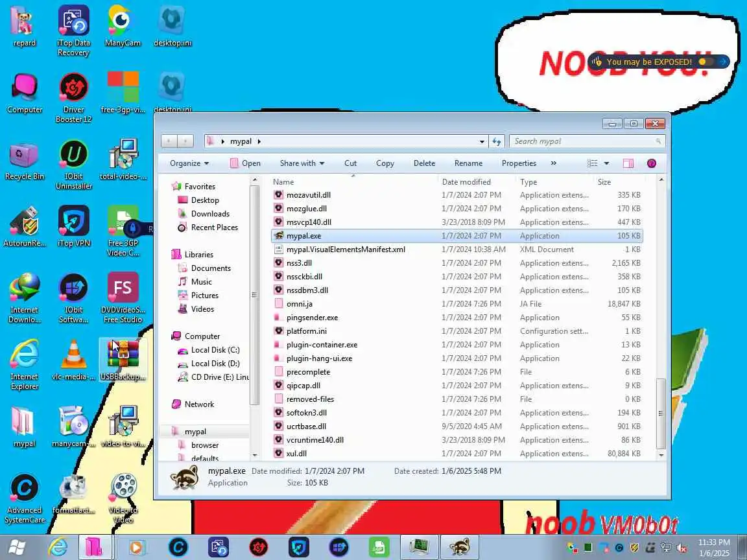This screenshot has width=747, height=560.
Task: Select the xul.dll file
Action: coord(296,454)
